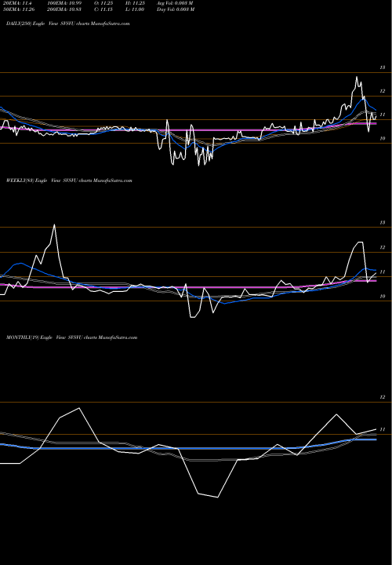Click the WEEKLY(83) Eagle View chart title

[x=69, y=180]
